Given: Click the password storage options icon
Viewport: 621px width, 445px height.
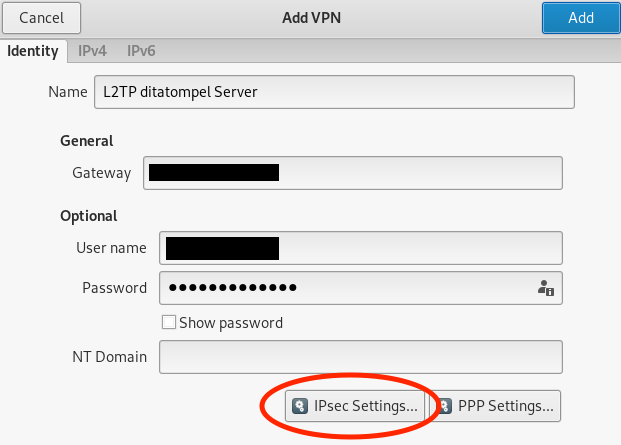Looking at the screenshot, I should tap(546, 288).
